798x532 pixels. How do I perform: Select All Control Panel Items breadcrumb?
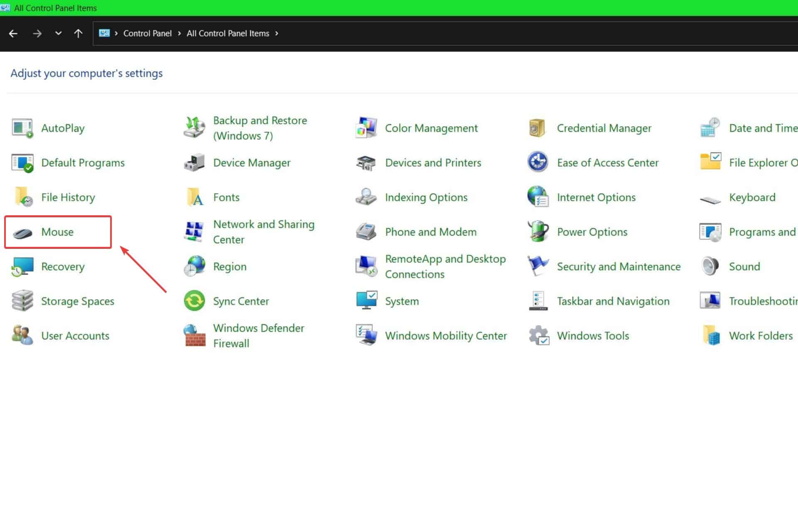228,33
